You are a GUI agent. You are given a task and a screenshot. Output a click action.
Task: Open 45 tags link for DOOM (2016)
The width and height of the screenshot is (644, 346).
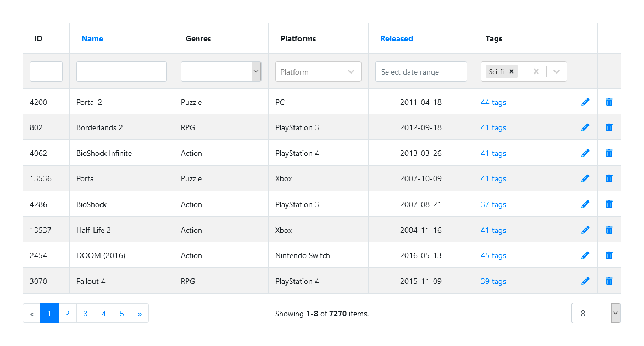click(x=493, y=255)
